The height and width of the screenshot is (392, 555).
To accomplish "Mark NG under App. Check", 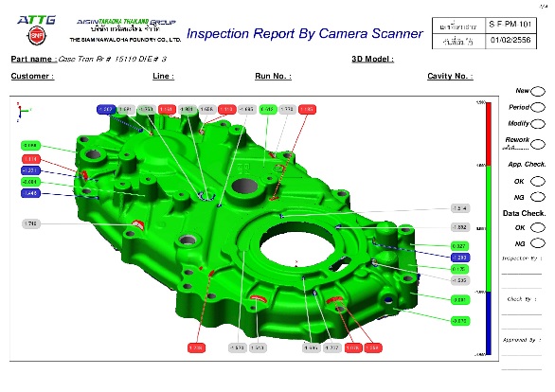I will pyautogui.click(x=538, y=197).
